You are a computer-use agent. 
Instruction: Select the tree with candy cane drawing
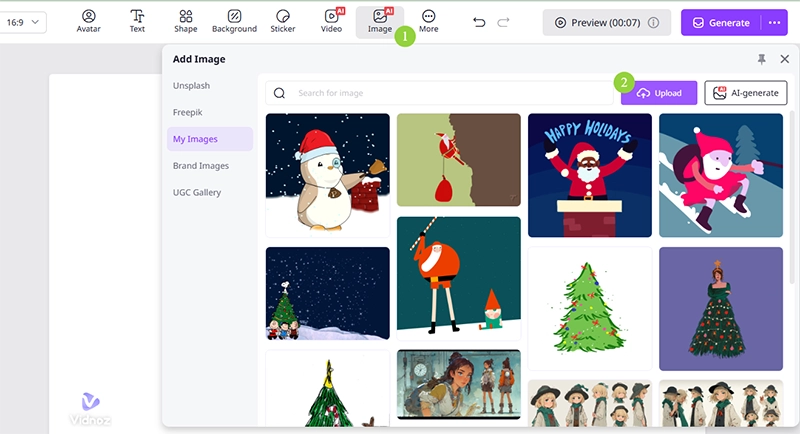[x=328, y=389]
